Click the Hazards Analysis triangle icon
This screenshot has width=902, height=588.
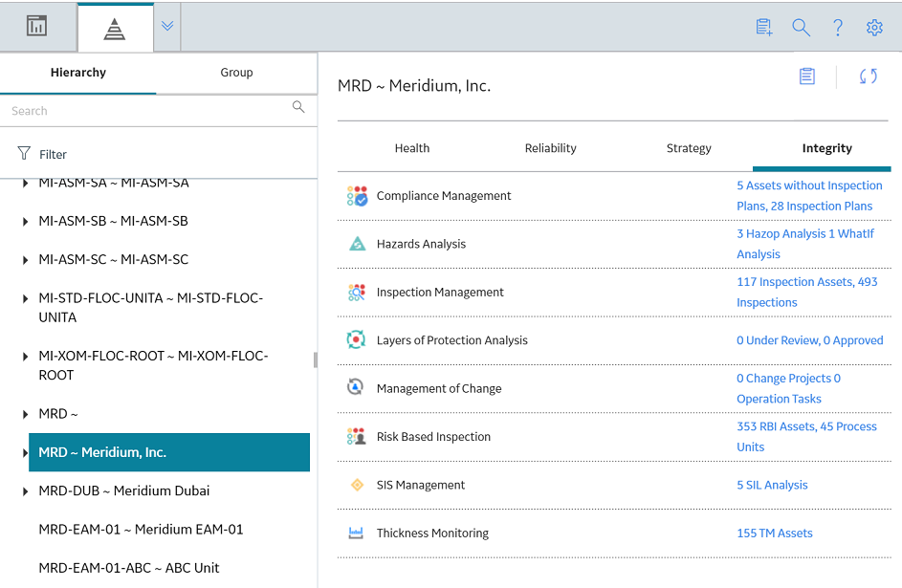click(x=357, y=244)
